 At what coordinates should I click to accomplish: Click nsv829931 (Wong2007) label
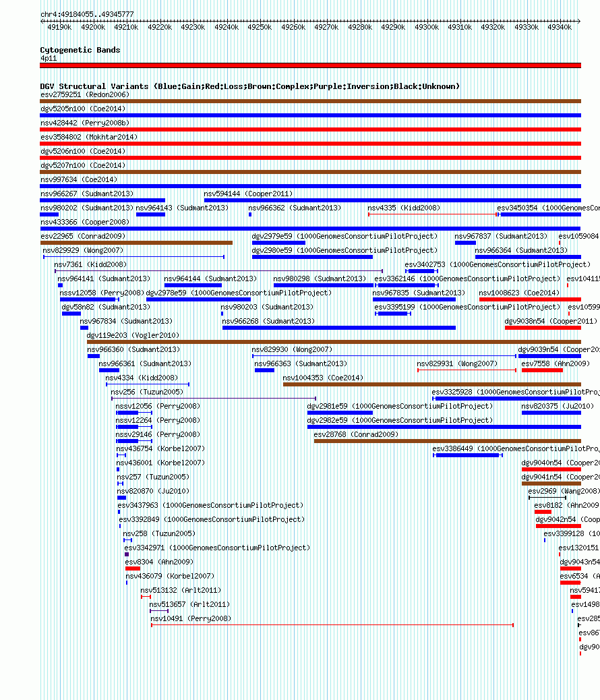click(x=457, y=364)
